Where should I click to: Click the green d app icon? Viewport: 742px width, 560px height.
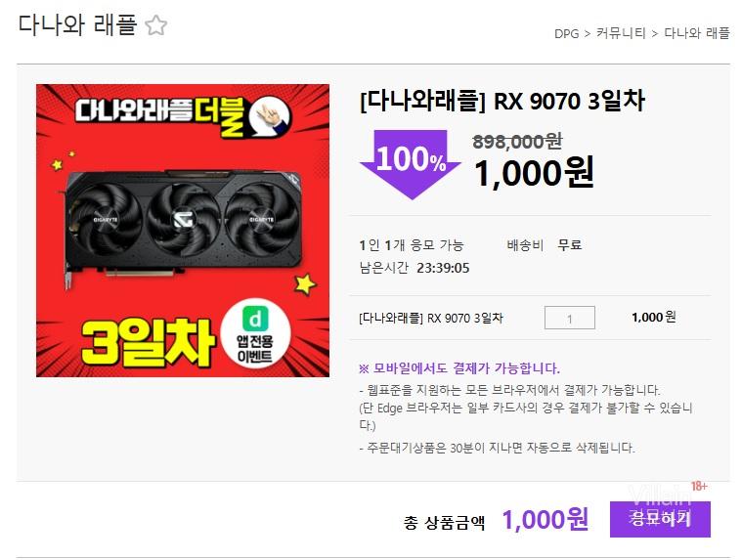point(255,319)
